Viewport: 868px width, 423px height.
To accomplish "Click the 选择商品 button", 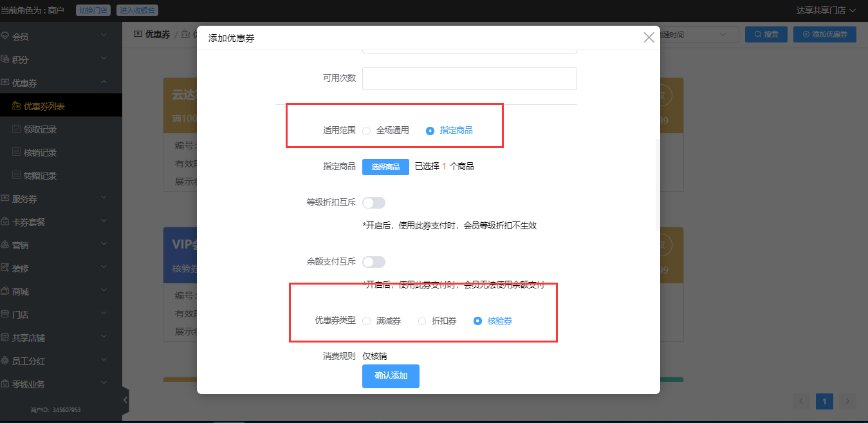I will pos(385,167).
